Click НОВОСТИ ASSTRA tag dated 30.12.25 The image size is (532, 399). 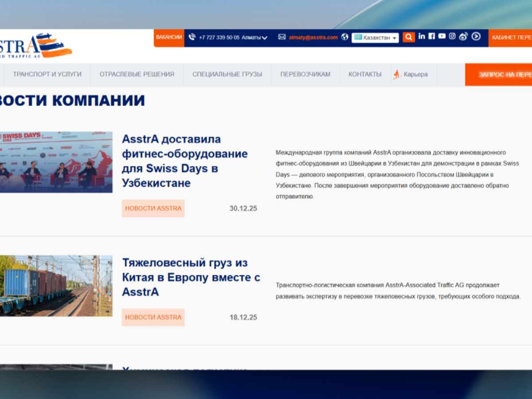(x=153, y=208)
